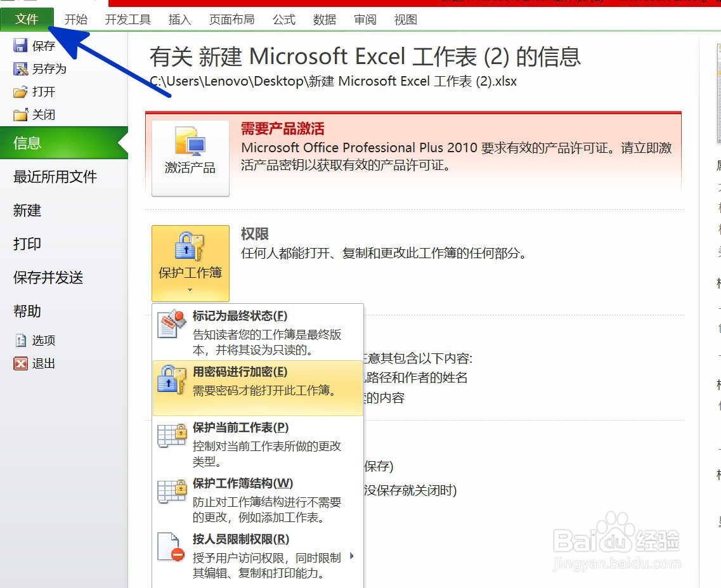Click the 保护当前工作表 grid-lock icon
Viewport: 721px width, 588px height.
171,436
